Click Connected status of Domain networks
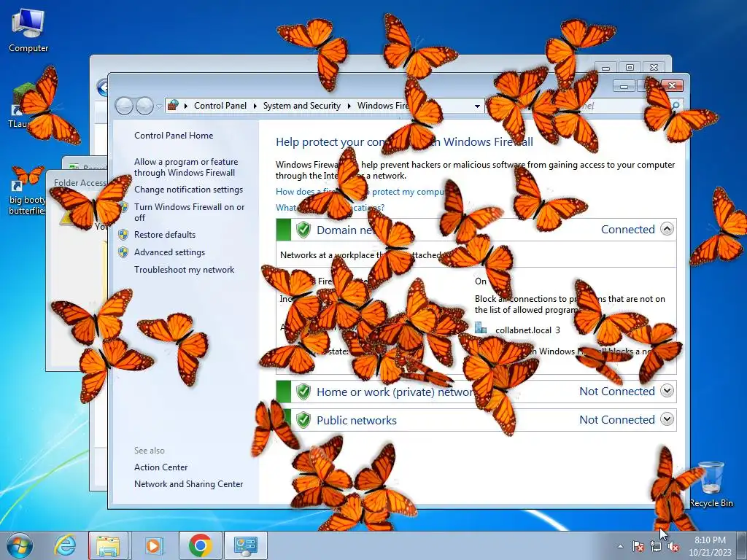Viewport: 747px width, 560px height. [628, 230]
